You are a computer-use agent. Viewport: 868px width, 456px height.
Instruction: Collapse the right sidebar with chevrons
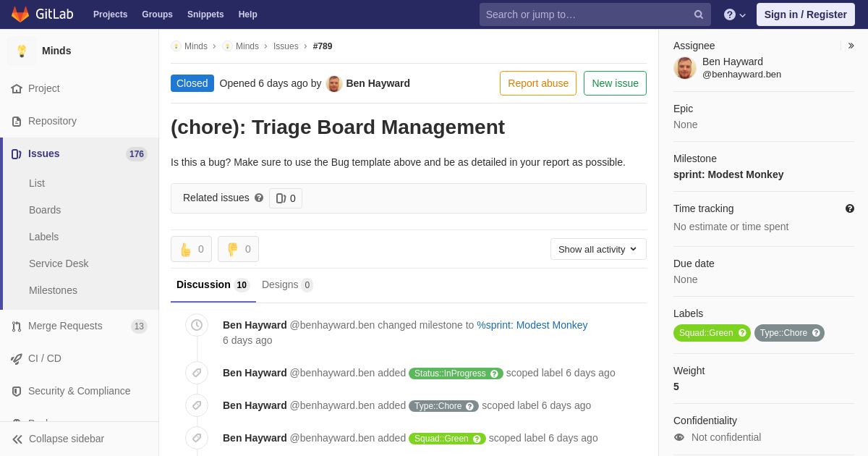[x=851, y=46]
